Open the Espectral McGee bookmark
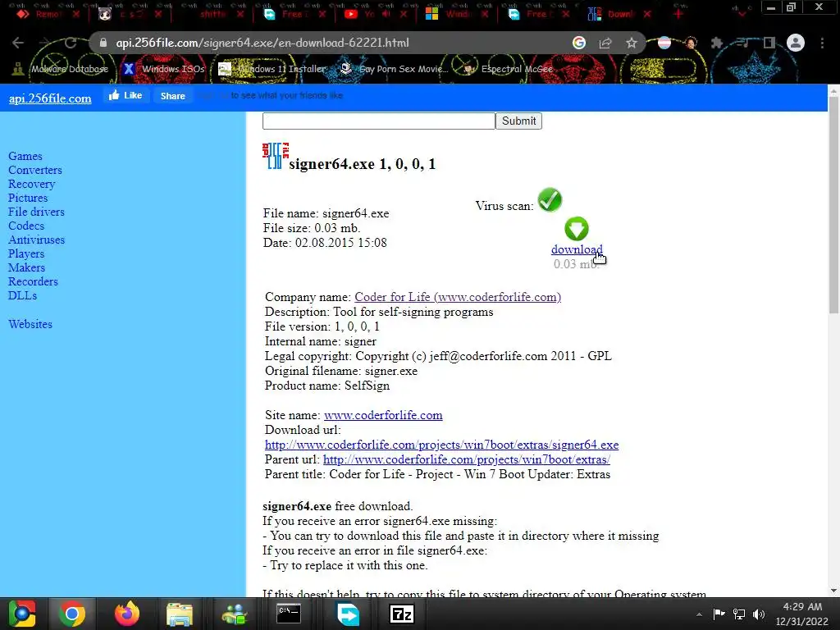The height and width of the screenshot is (630, 840). pos(507,69)
